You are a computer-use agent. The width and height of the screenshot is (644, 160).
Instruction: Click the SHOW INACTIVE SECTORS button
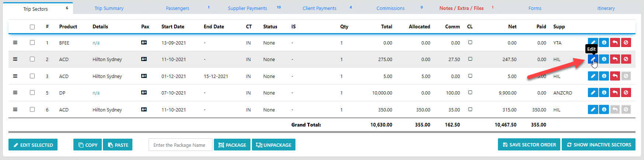point(598,145)
